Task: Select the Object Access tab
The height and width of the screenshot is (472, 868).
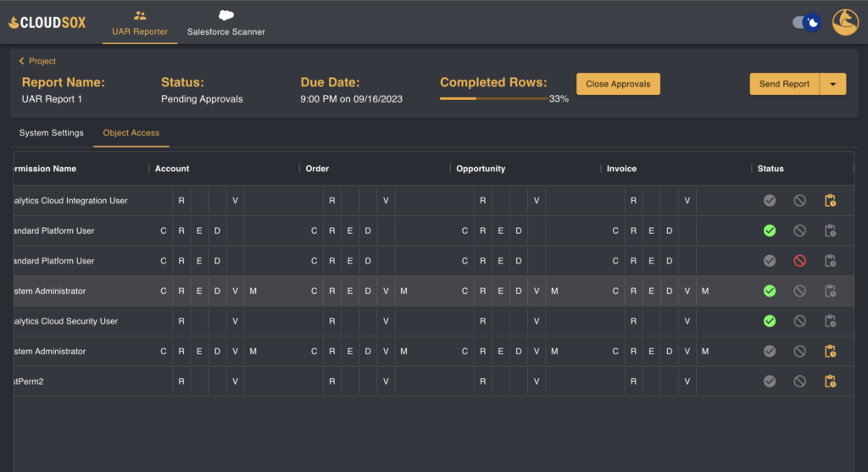Action: click(x=131, y=133)
